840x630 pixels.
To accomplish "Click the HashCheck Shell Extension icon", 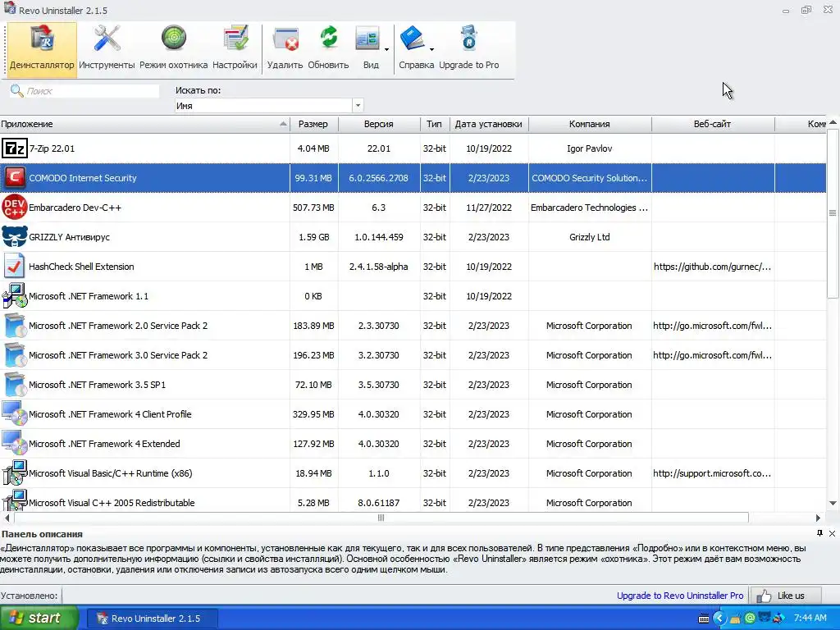I will 15,267.
